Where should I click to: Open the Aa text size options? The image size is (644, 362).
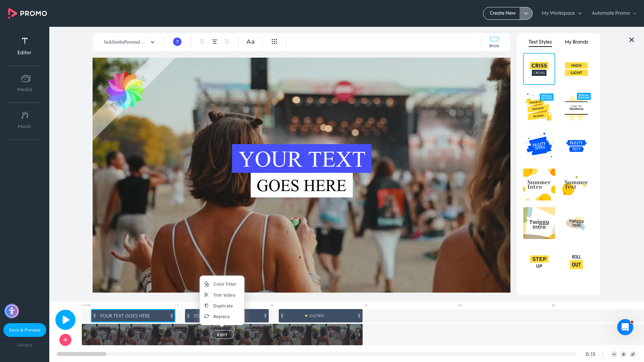251,42
